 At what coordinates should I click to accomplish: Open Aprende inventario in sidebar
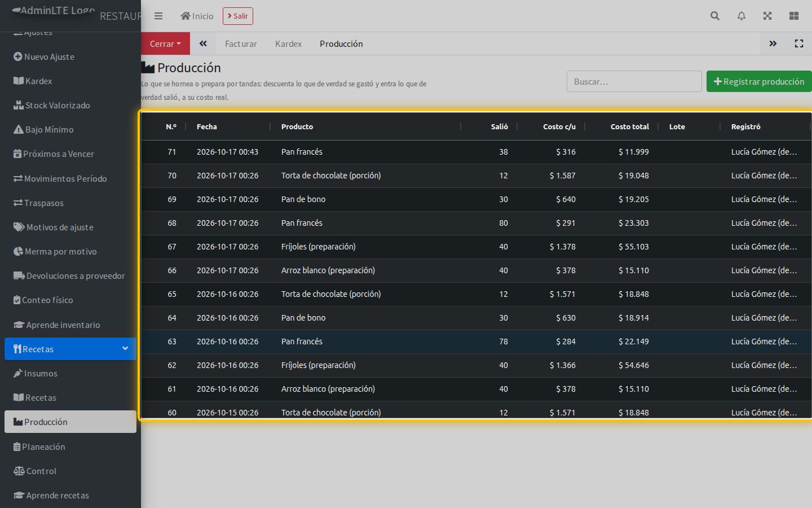pos(70,325)
